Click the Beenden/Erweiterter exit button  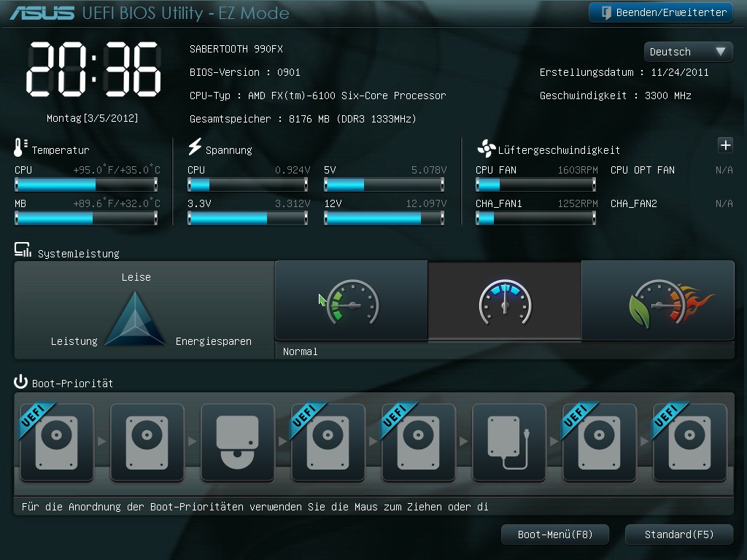tap(661, 12)
